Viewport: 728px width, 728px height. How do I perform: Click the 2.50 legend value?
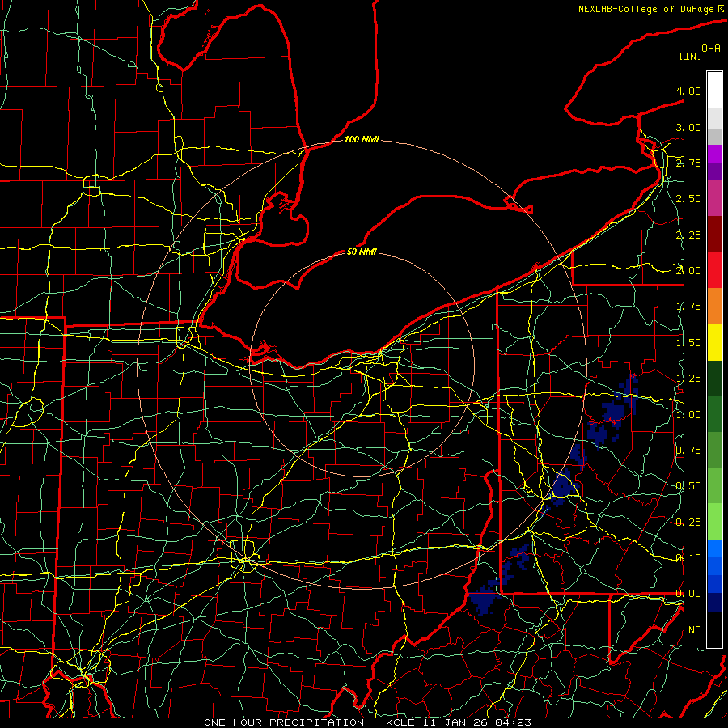point(688,199)
